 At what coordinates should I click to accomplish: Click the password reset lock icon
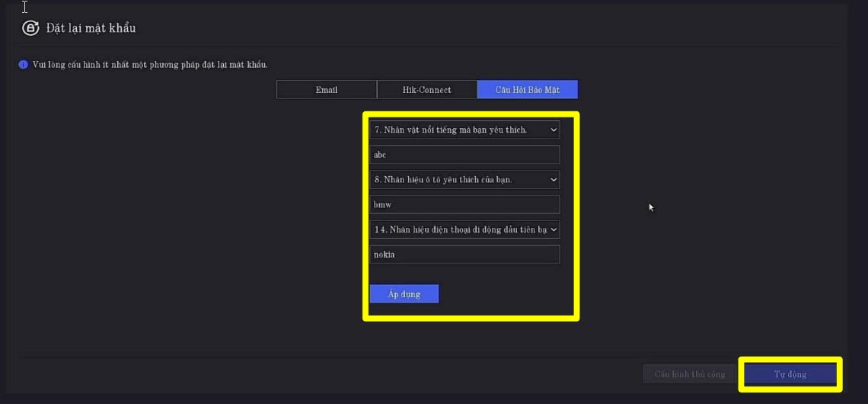[x=30, y=28]
